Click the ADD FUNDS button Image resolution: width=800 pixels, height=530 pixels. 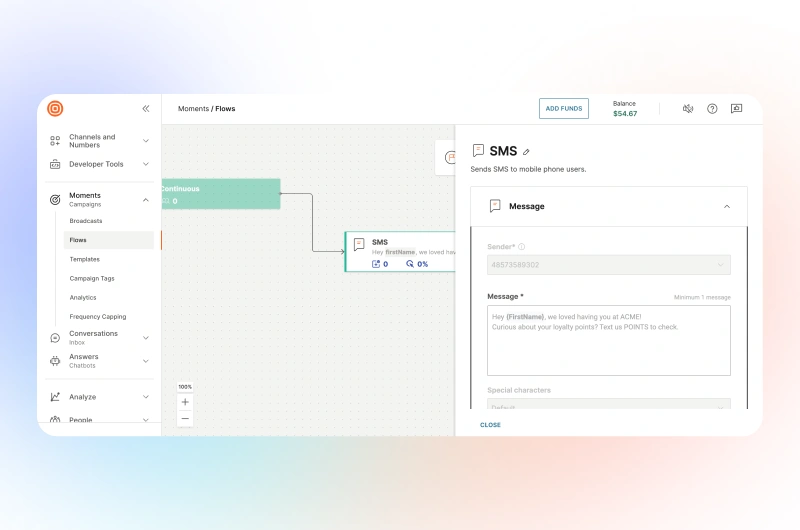tap(564, 109)
